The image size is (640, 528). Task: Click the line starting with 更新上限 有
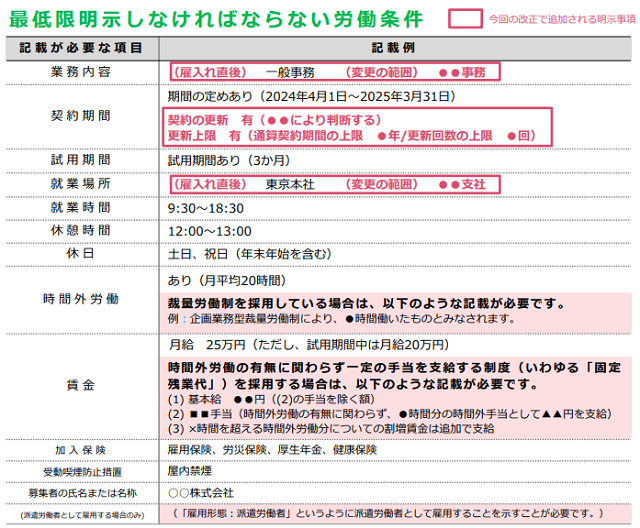[x=351, y=135]
